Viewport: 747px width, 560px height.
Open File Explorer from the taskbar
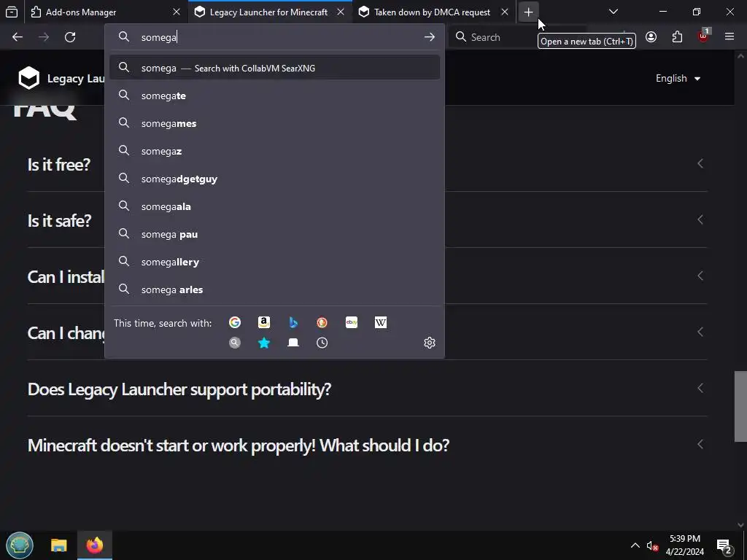tap(59, 545)
